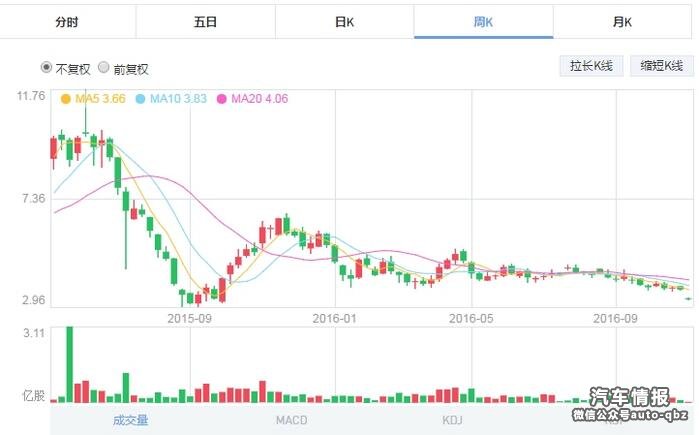Enable the 前复权 radio option
Screen dimensions: 699x435
pyautogui.click(x=104, y=68)
